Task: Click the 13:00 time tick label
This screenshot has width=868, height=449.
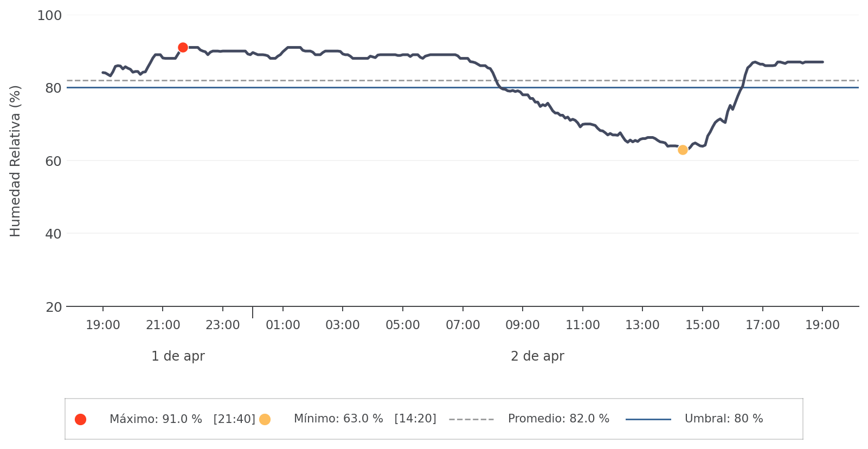Action: [642, 325]
